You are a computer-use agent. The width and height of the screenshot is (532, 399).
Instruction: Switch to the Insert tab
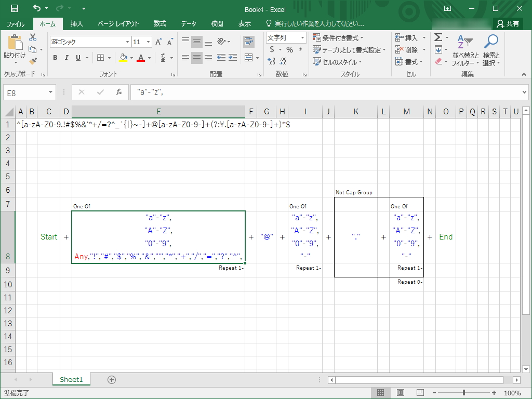point(77,23)
